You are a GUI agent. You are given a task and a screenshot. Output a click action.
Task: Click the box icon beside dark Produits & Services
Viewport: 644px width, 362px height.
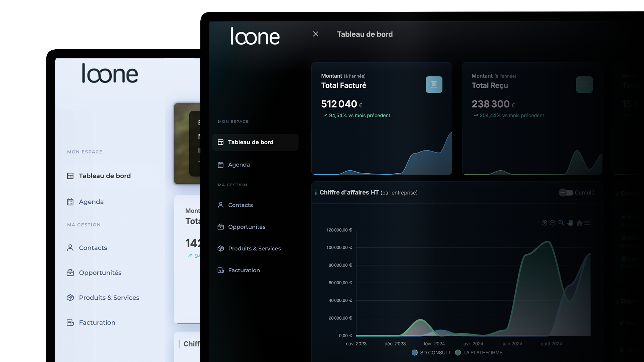[x=220, y=248]
